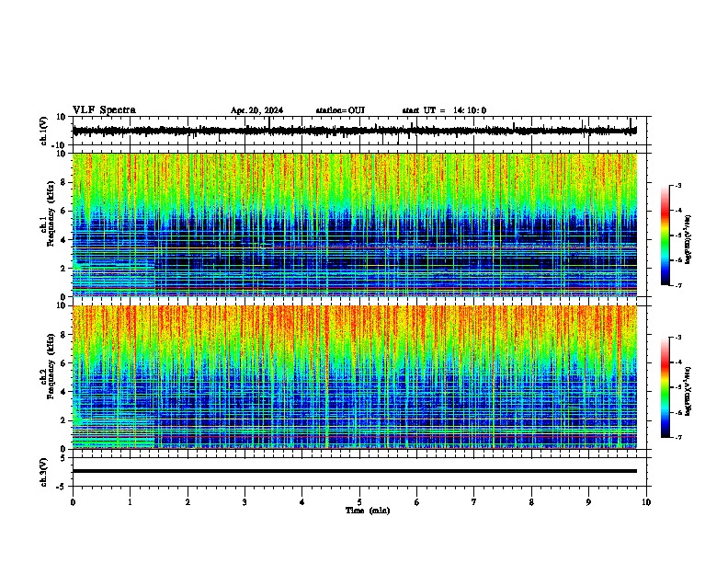Click the "VLF Spectra" title text
The height and width of the screenshot is (563, 728).
click(x=104, y=110)
